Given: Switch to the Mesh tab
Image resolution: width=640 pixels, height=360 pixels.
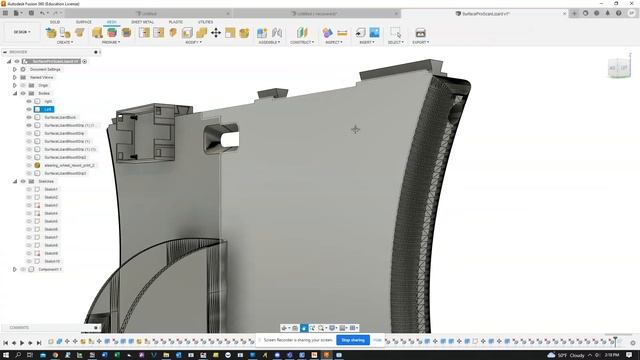Looking at the screenshot, I should (111, 22).
